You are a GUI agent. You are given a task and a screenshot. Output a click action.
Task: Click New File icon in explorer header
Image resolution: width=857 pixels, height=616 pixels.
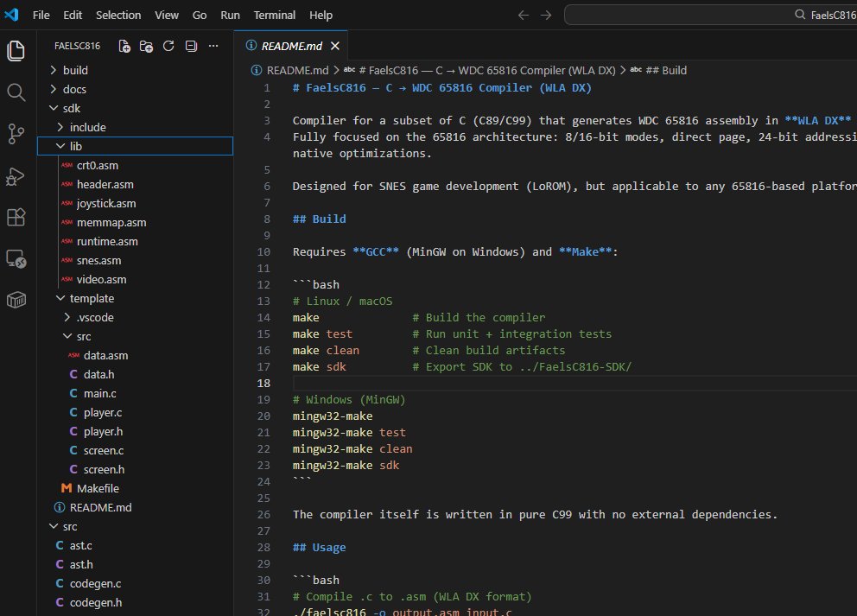click(x=124, y=46)
